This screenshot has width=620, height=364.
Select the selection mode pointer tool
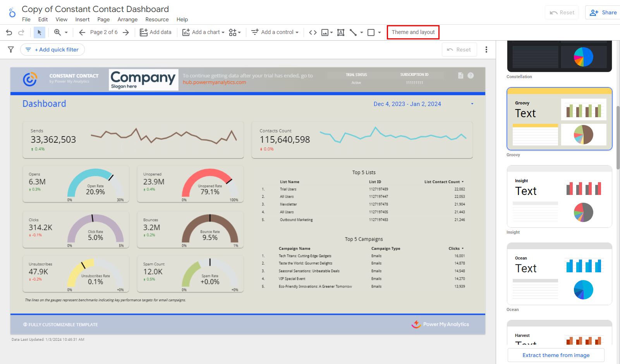[39, 32]
